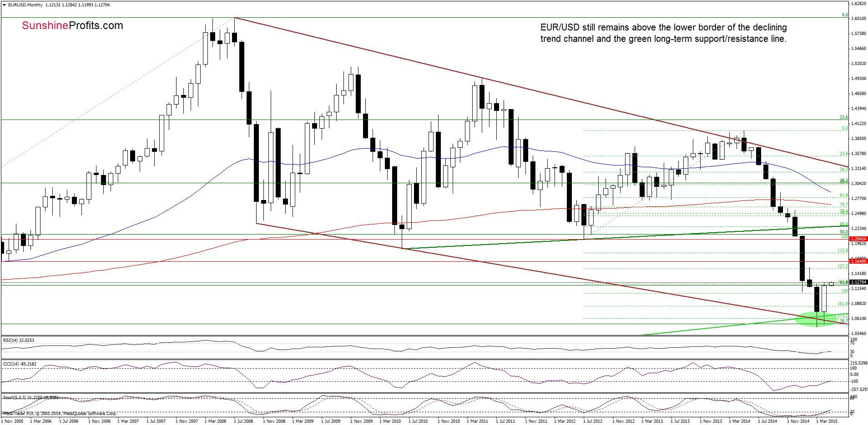Click the red 1.20454 price tag
The height and width of the screenshot is (425, 868).
pos(858,239)
